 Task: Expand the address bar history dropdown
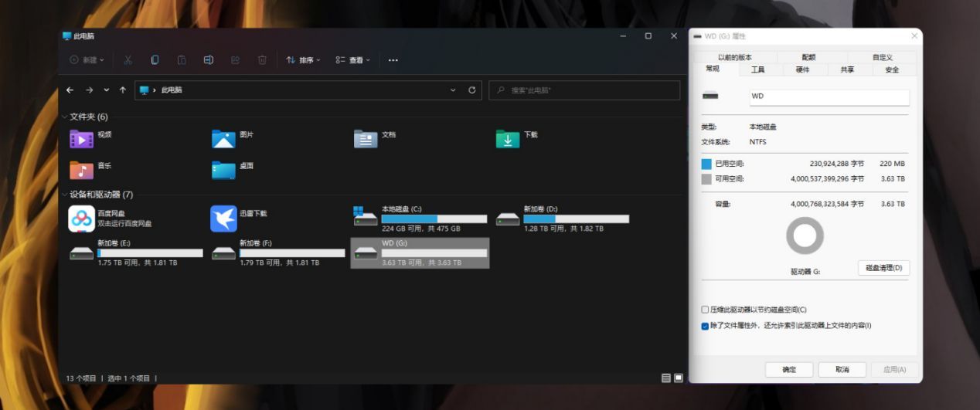pos(453,90)
